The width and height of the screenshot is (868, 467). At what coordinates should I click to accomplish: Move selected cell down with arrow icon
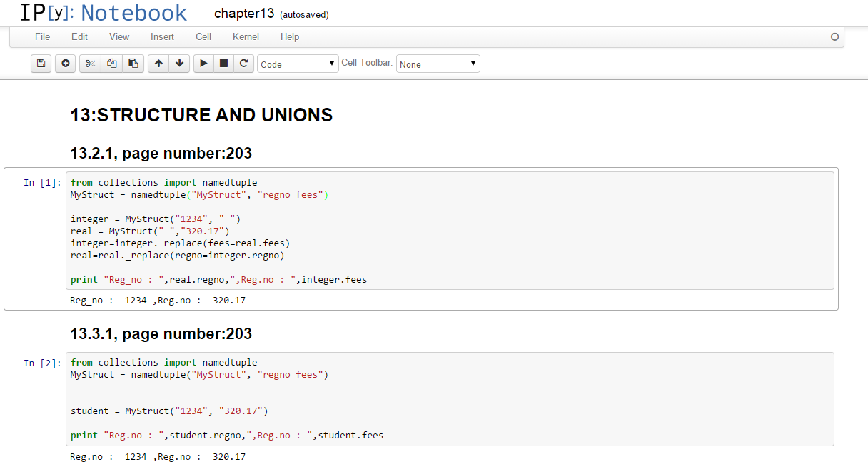click(179, 64)
